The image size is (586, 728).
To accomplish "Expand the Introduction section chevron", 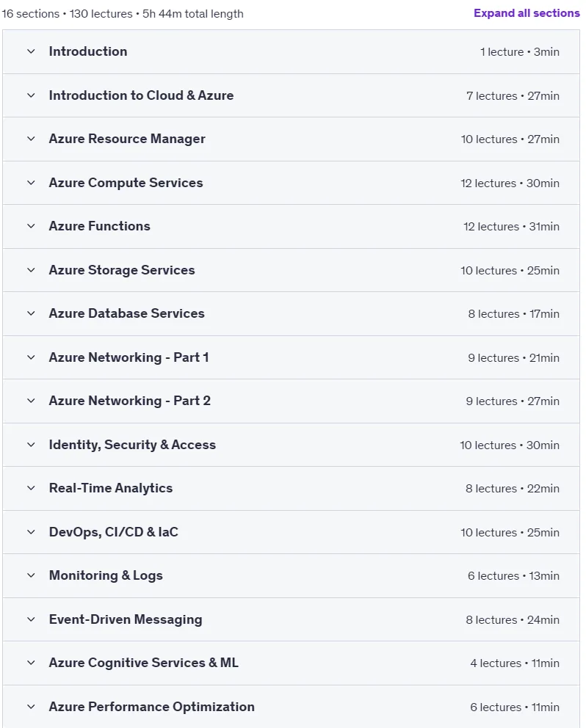I will pos(31,51).
